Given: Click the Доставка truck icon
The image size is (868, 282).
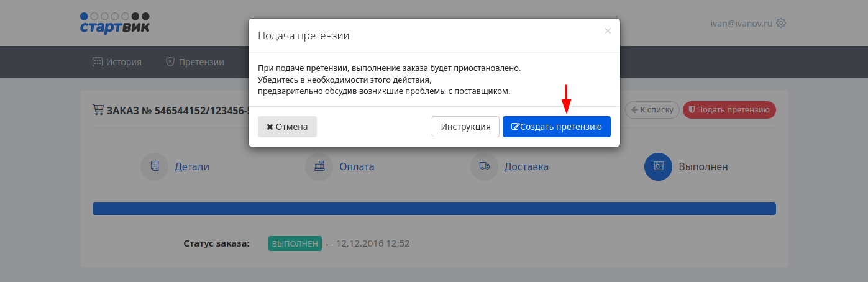Looking at the screenshot, I should coord(484,166).
